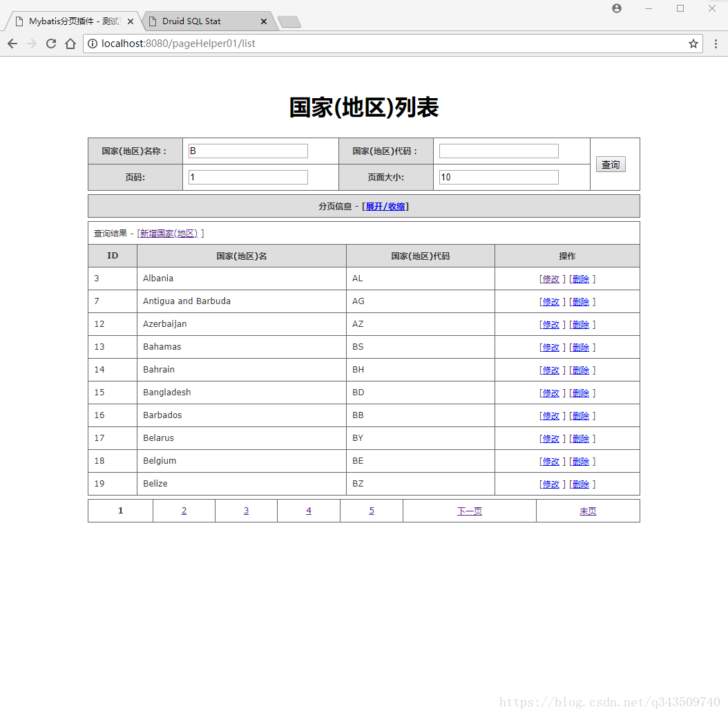The image size is (728, 716).
Task: Click the 页面大小 input field
Action: tap(499, 177)
